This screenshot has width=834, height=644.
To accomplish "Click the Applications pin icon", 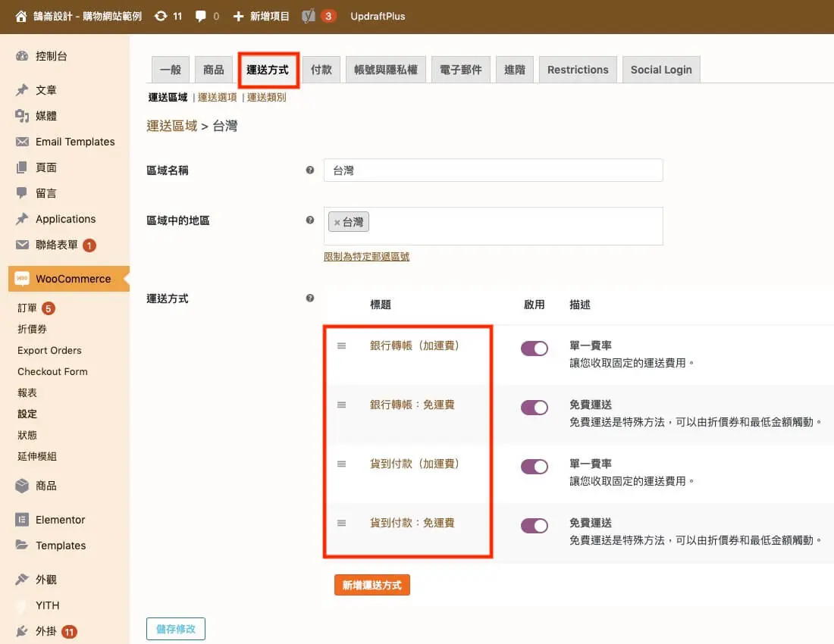I will point(22,219).
